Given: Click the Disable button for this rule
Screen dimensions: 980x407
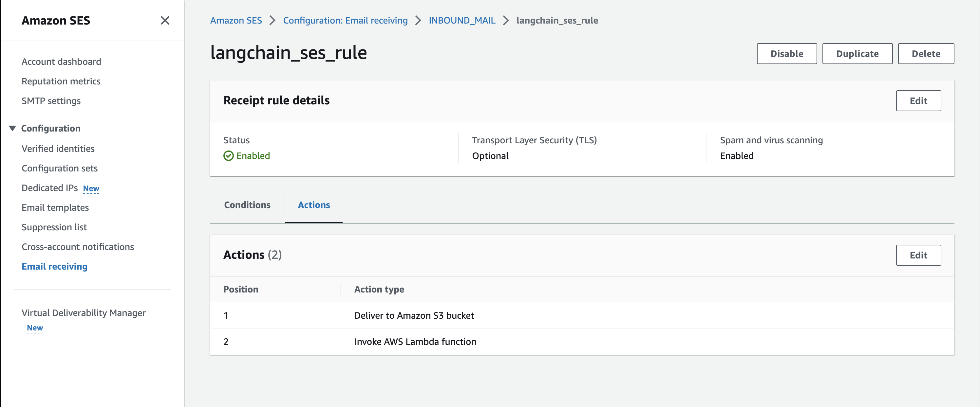Looking at the screenshot, I should [x=787, y=53].
